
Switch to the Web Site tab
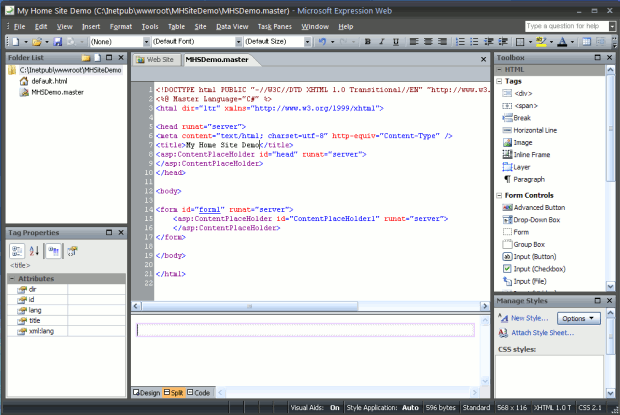click(159, 60)
